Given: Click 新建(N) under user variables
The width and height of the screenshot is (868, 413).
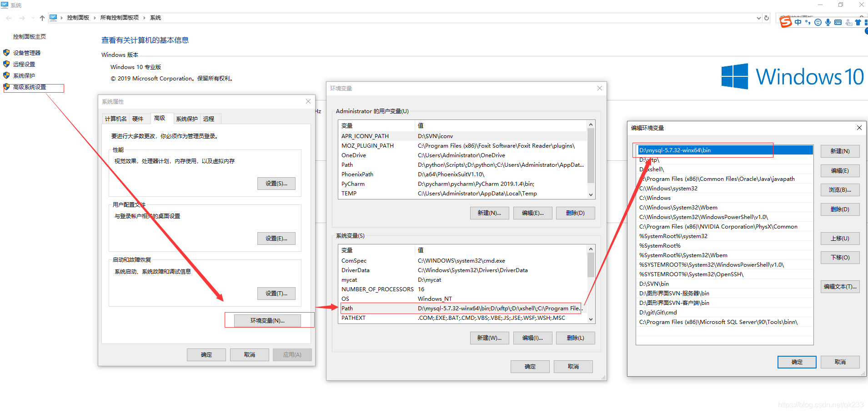Looking at the screenshot, I should (489, 213).
